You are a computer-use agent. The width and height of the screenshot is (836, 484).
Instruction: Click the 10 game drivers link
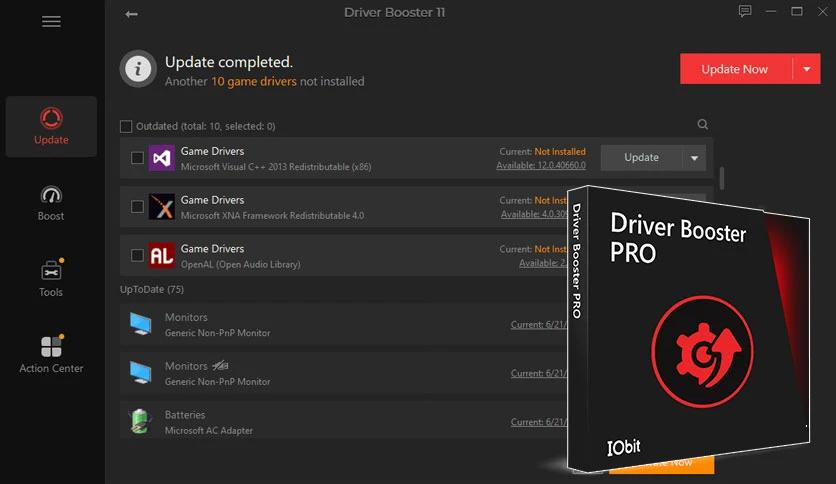(254, 81)
